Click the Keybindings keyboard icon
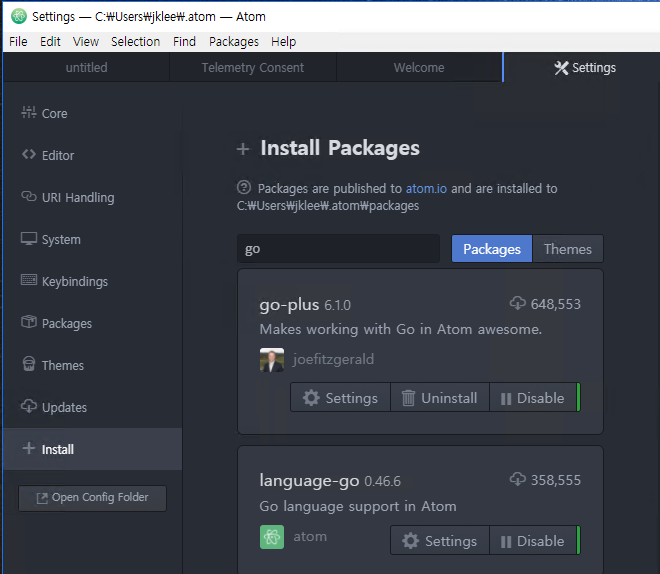 (29, 281)
